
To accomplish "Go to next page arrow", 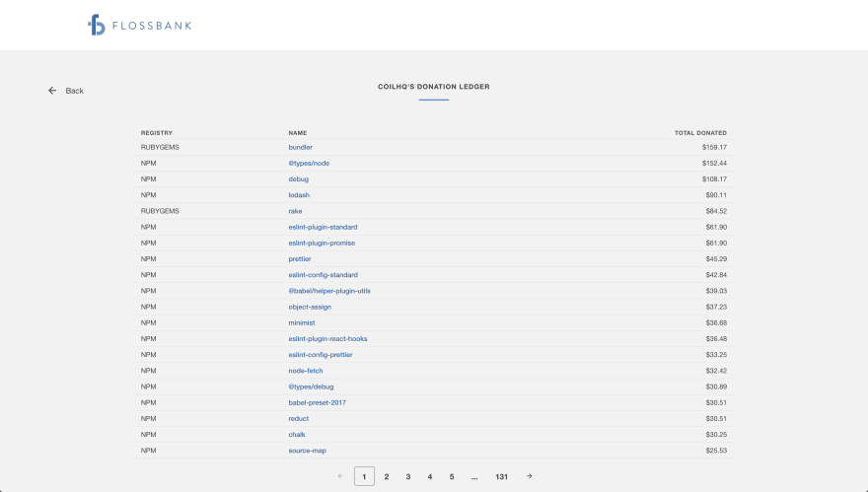I will tap(530, 476).
